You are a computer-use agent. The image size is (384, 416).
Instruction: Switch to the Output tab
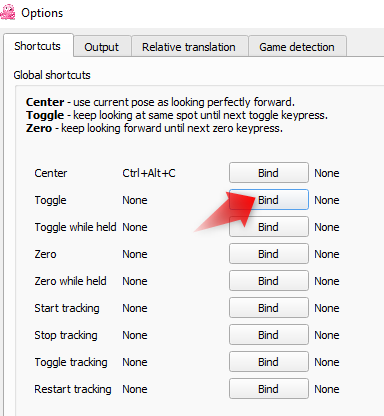(x=102, y=47)
